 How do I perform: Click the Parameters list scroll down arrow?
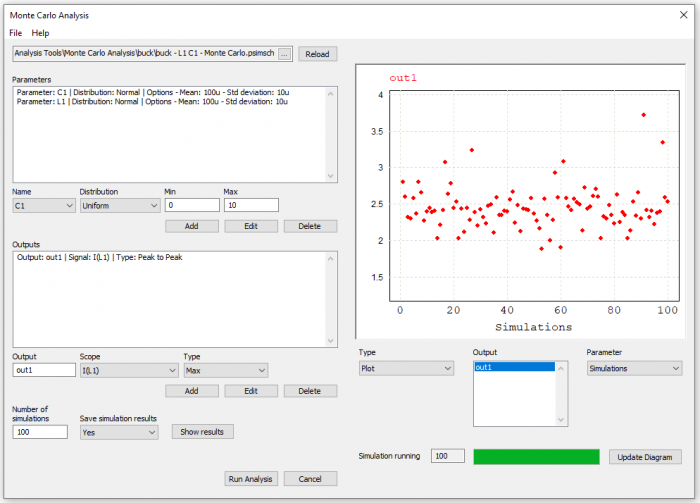click(x=330, y=176)
